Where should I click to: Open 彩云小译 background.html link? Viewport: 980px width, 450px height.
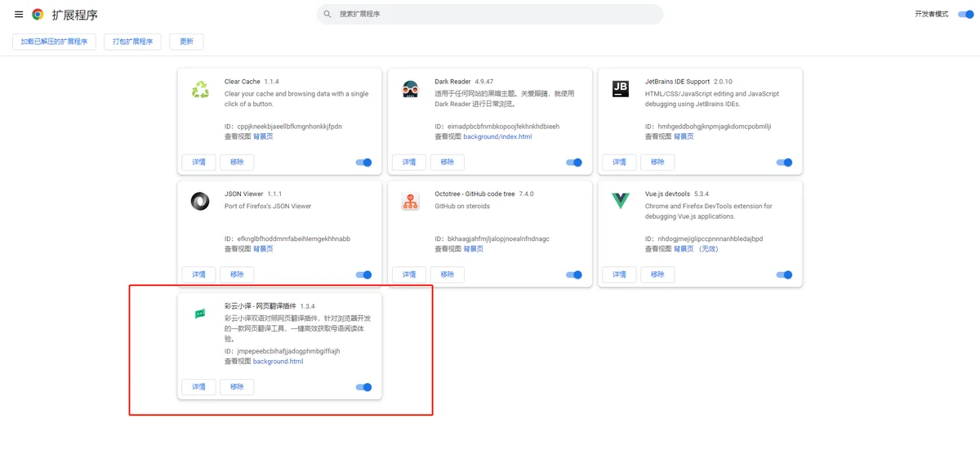(278, 361)
